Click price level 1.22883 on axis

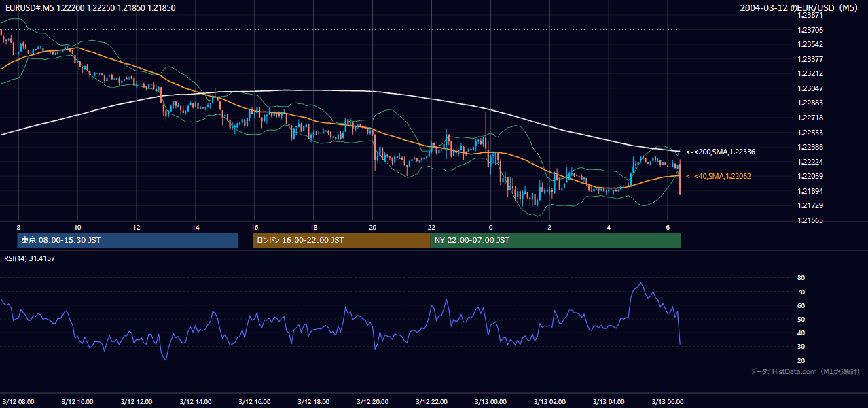810,103
